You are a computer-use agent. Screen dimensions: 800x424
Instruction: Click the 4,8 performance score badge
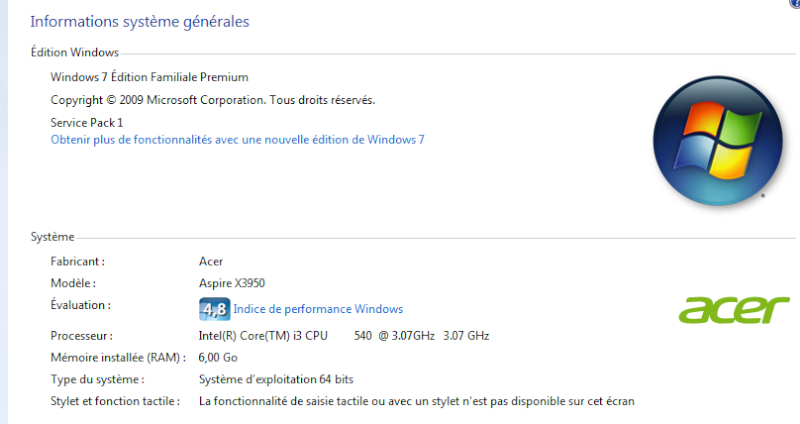click(214, 309)
